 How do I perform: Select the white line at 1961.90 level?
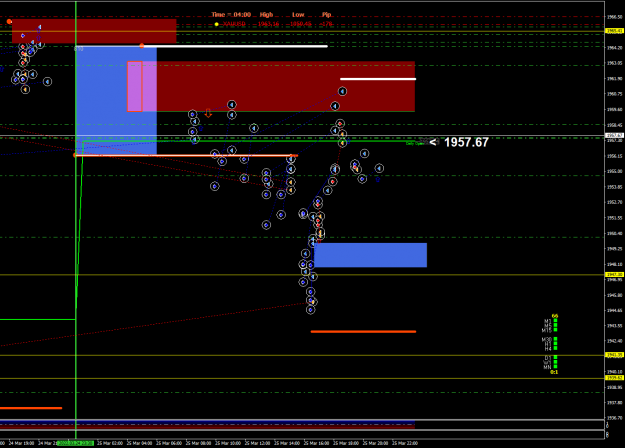pos(378,79)
